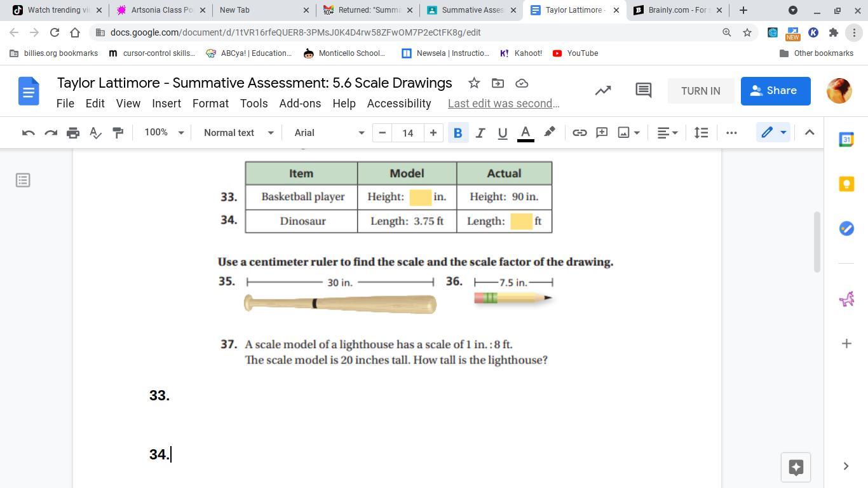Image resolution: width=868 pixels, height=488 pixels.
Task: Open the Other bookmarks folder
Action: 817,53
